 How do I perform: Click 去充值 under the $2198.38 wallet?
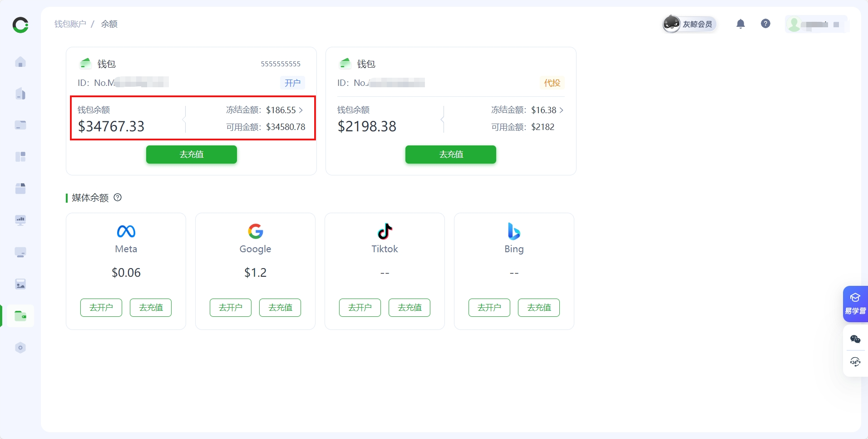click(x=450, y=155)
